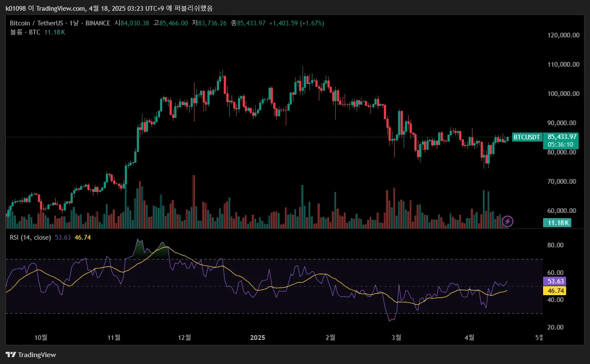Click the +1,403.59 (+1.67%) change value
Screen dimensions: 590x364
[297, 23]
